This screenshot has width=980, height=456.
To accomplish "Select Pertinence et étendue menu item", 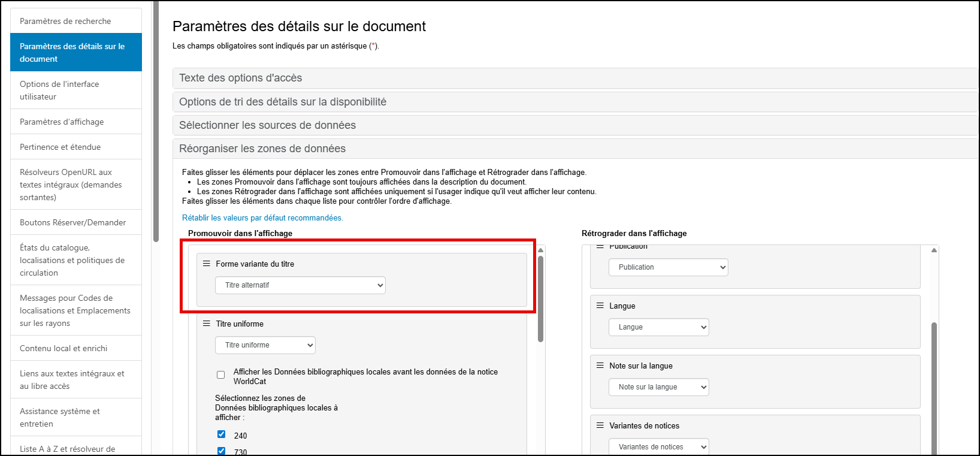I will pyautogui.click(x=60, y=147).
